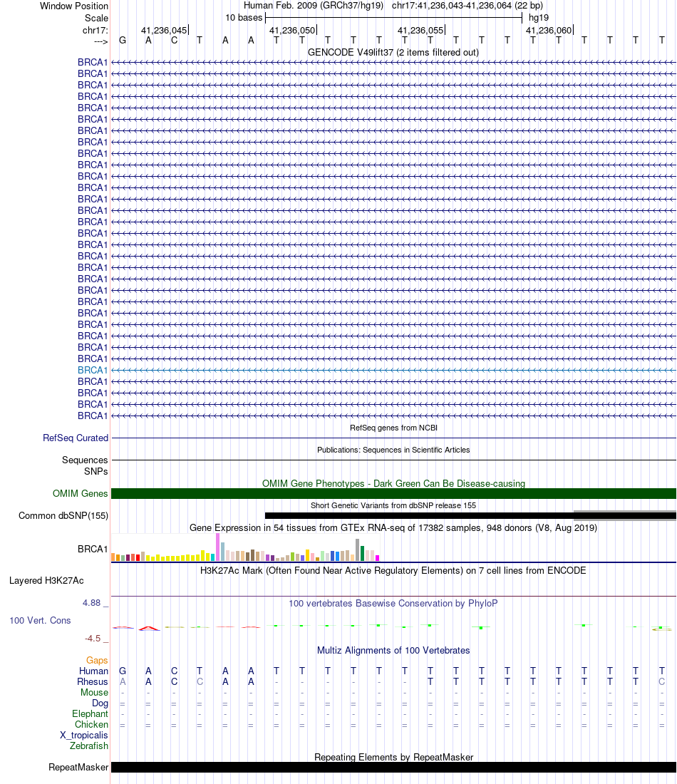
Task: Click the C base in the top sequence row
Action: 174,41
